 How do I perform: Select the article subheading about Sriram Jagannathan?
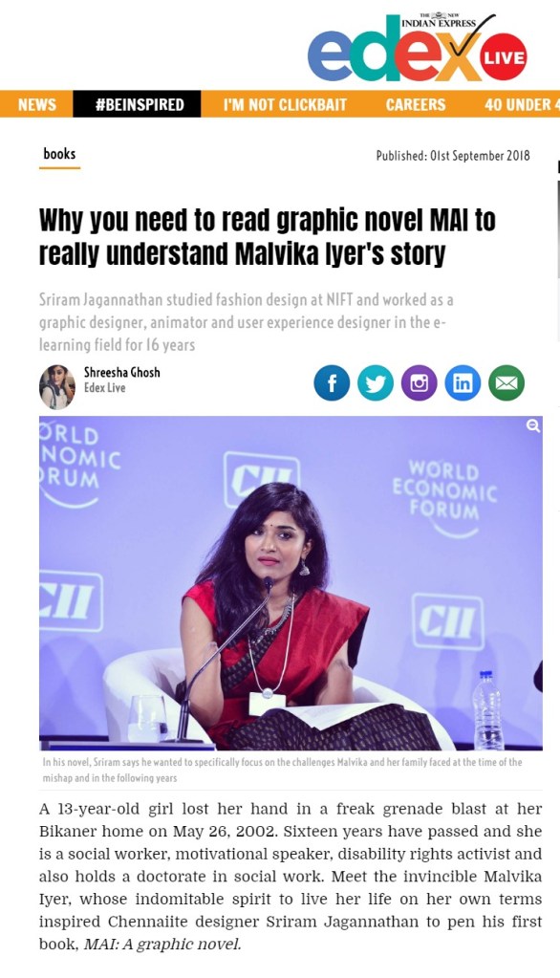point(247,322)
